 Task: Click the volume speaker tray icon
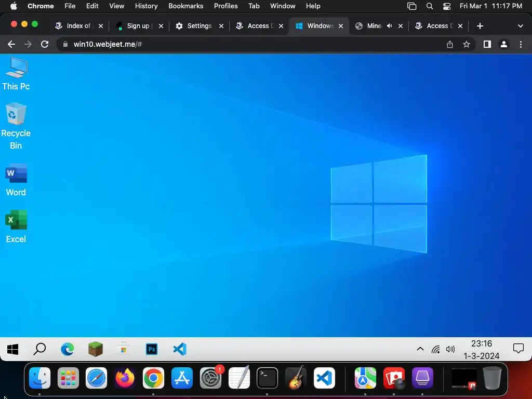coord(450,349)
